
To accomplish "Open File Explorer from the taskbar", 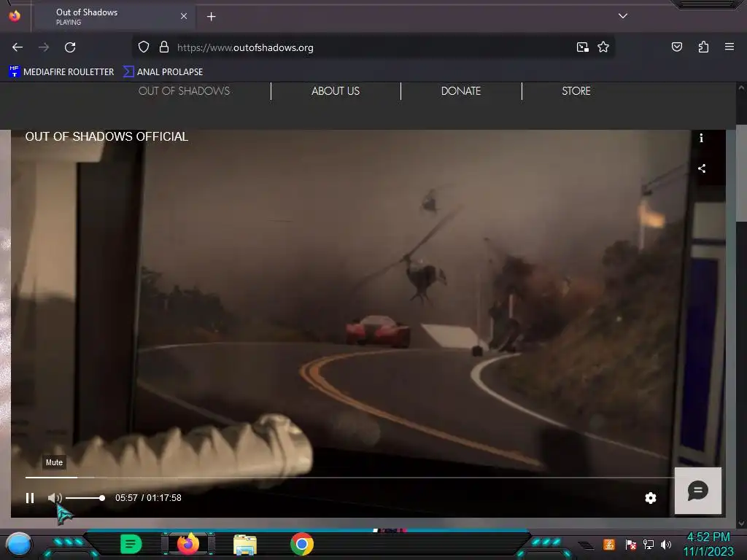I will point(245,544).
